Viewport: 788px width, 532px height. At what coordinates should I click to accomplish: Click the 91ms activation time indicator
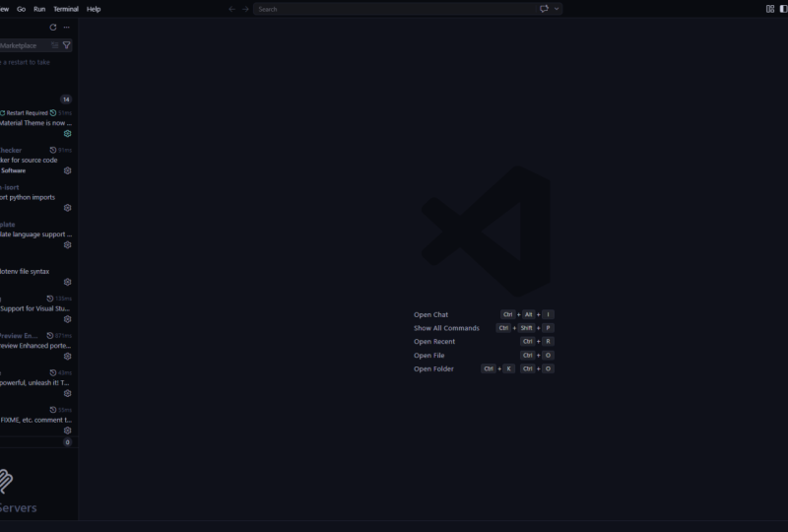coord(60,150)
